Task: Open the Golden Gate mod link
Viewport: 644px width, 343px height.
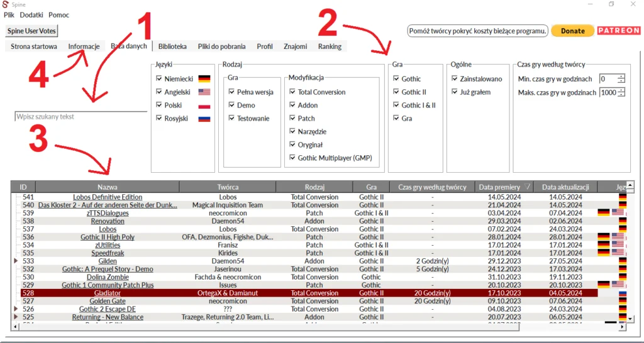Action: coord(108,301)
